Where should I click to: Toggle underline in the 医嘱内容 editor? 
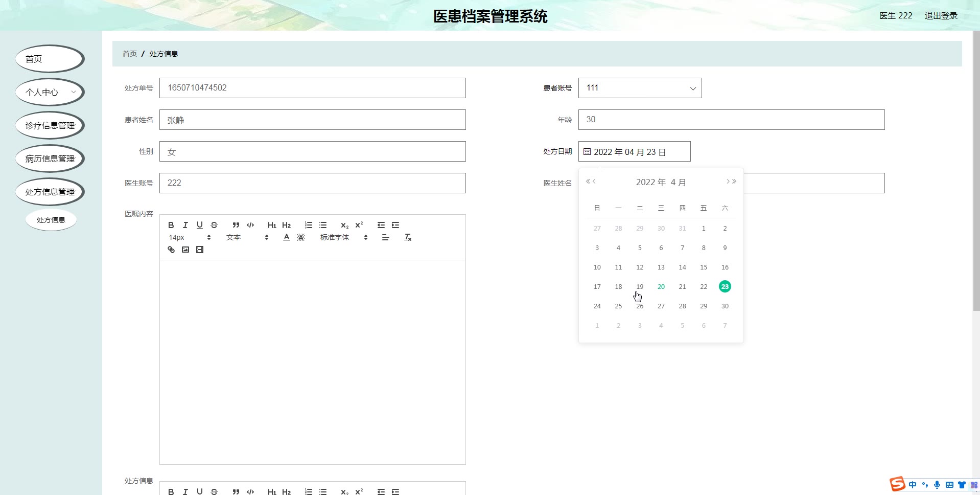click(x=200, y=225)
